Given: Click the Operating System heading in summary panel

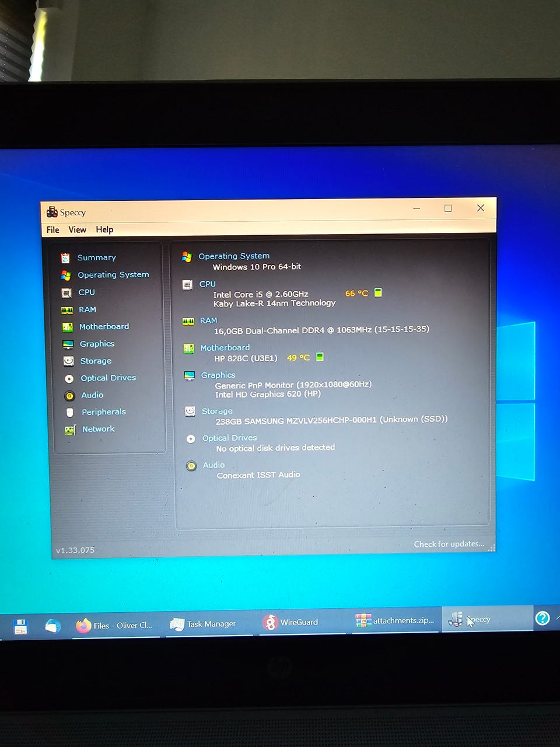Looking at the screenshot, I should pos(234,256).
